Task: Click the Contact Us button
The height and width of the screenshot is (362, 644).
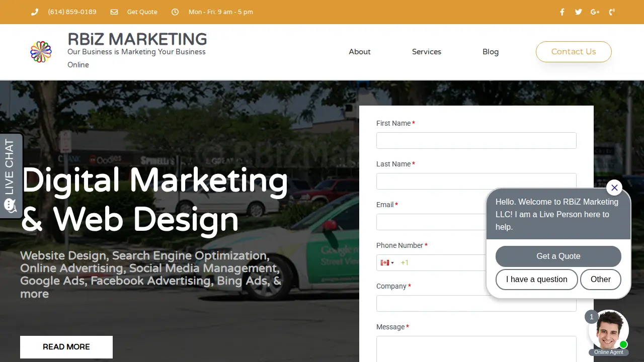Action: [574, 52]
